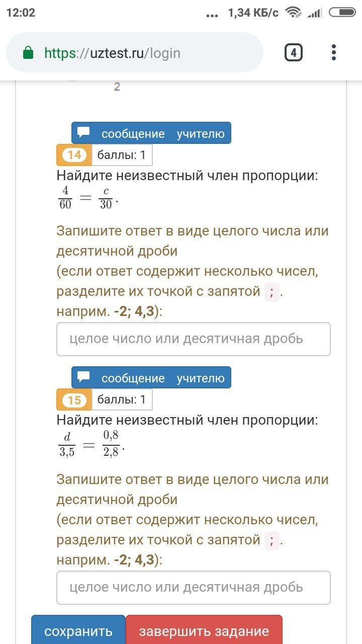Tap the chat bubble icon above question 14
The width and height of the screenshot is (362, 644).
pos(83,133)
